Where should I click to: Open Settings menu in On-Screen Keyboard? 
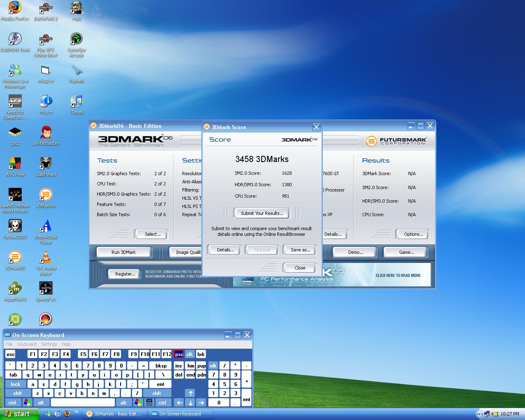pos(49,344)
